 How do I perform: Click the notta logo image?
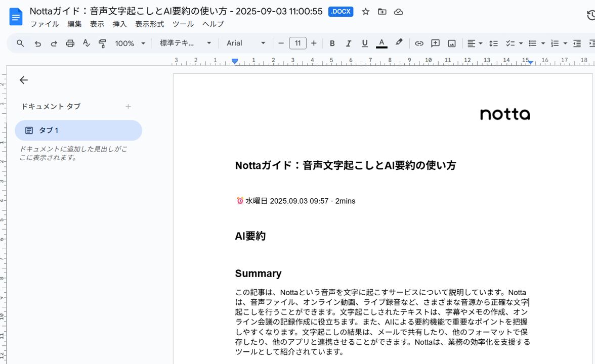pos(505,114)
